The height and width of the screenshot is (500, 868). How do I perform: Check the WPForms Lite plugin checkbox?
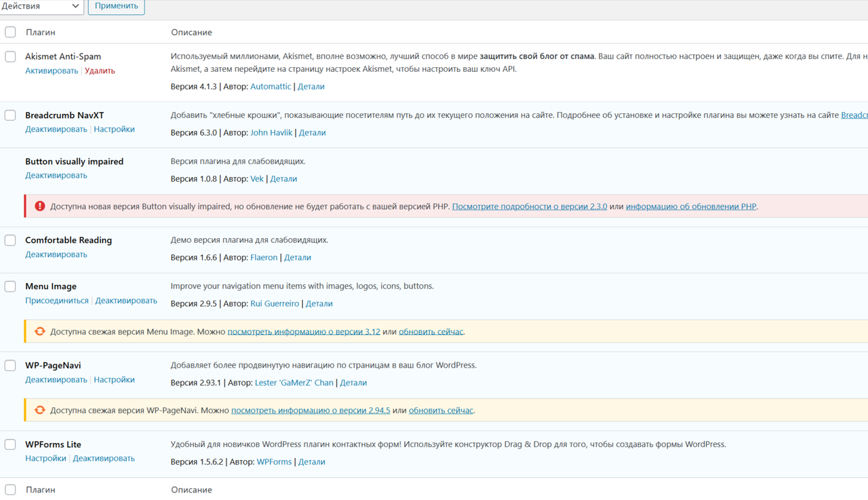(10, 444)
